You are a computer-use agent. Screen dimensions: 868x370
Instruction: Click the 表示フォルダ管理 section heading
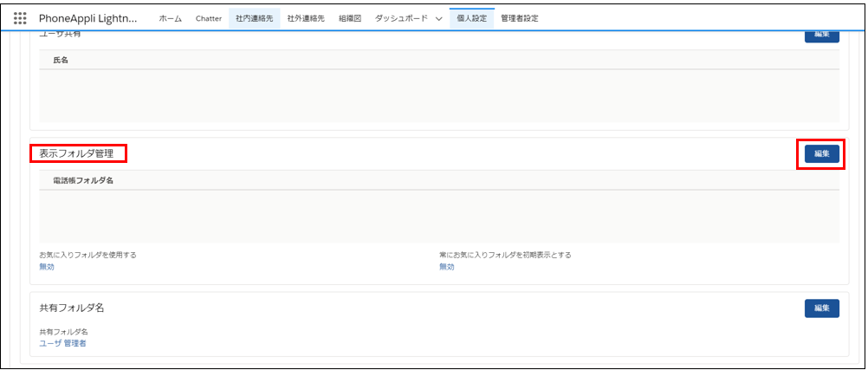point(76,154)
